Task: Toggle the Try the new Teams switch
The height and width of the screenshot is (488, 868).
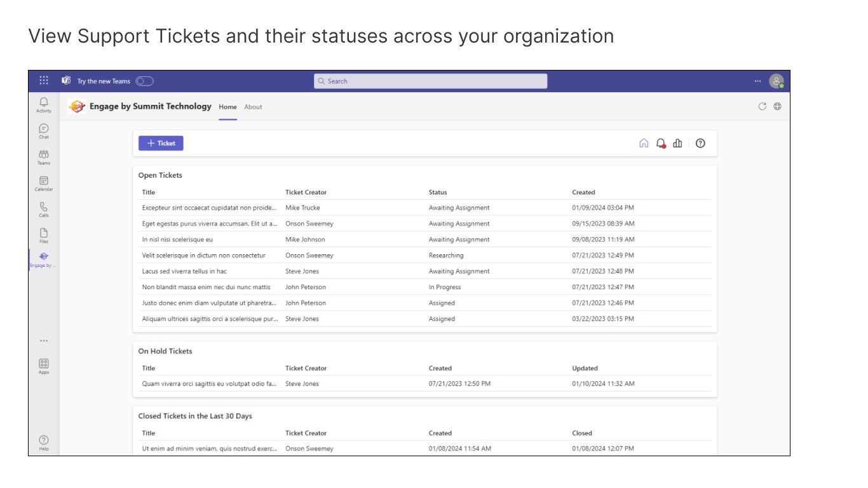Action: 144,81
